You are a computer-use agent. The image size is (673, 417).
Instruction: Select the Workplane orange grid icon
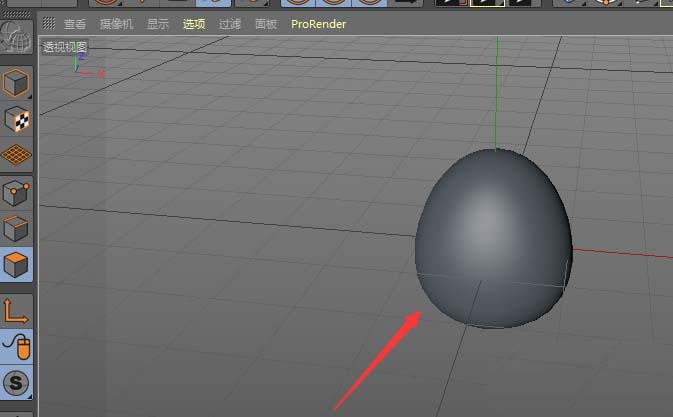pos(16,154)
